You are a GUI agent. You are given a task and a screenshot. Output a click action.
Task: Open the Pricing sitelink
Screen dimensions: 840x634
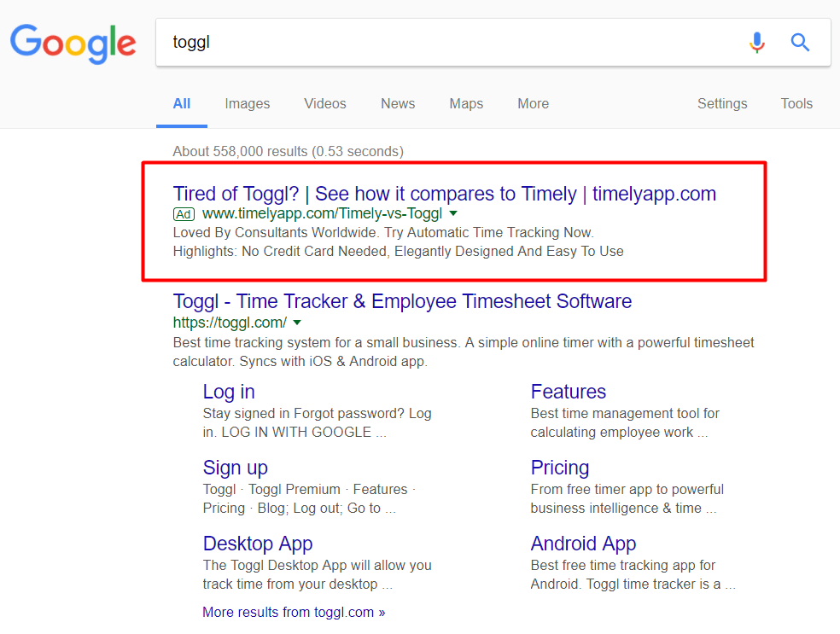pyautogui.click(x=560, y=468)
